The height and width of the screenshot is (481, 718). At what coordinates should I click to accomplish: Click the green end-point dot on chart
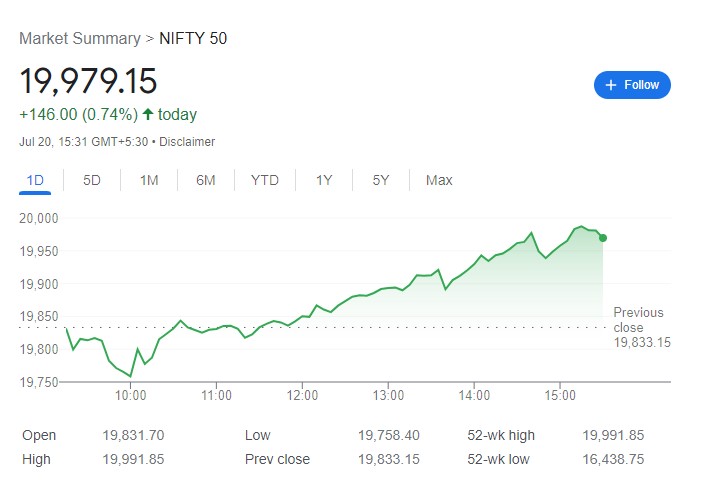[603, 237]
